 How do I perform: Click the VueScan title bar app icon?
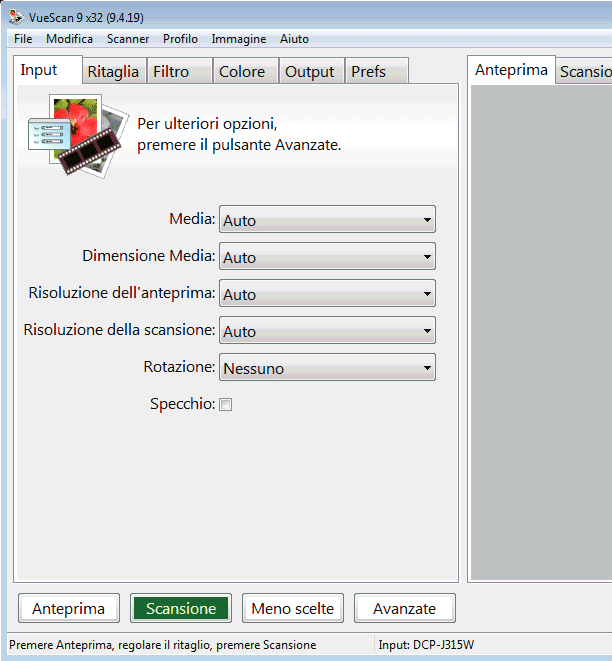(15, 15)
